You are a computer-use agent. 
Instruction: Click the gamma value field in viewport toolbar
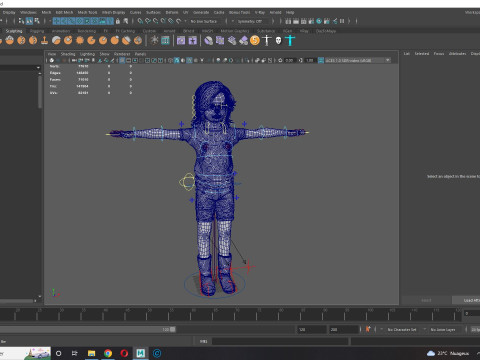tap(310, 60)
